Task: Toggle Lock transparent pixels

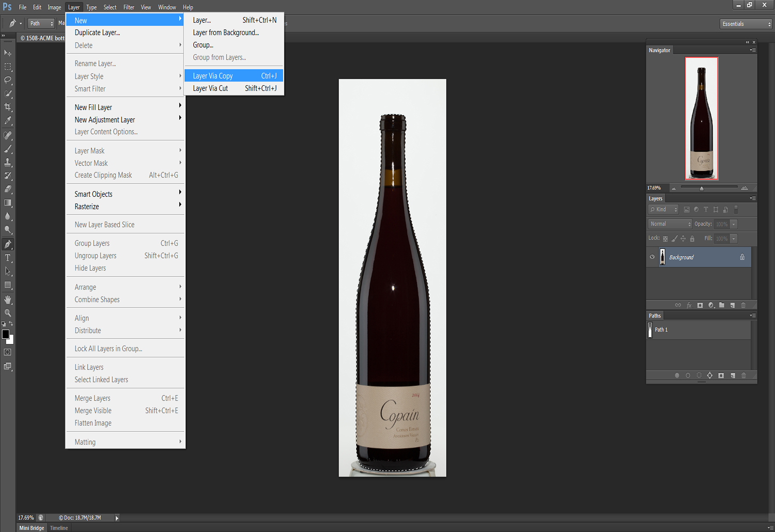Action: point(665,239)
